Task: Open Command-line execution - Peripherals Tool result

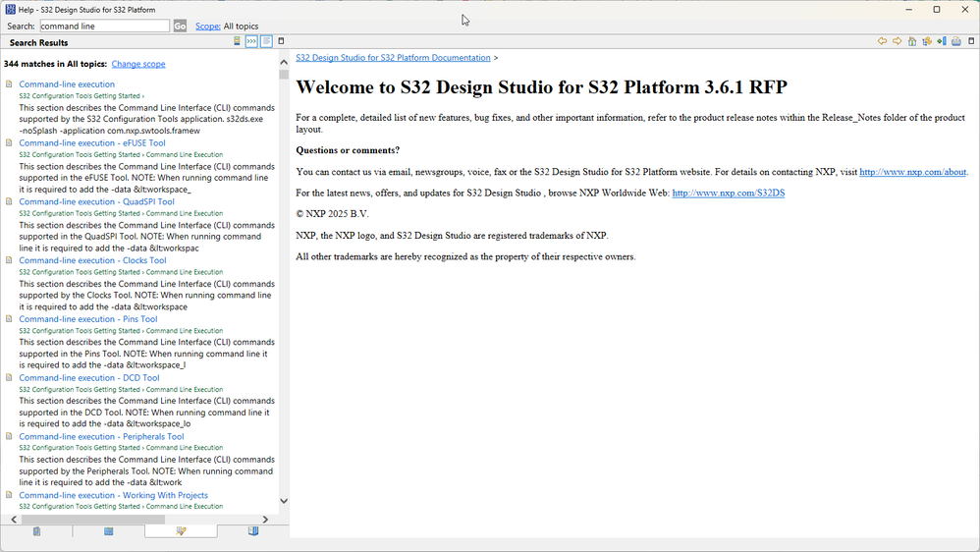Action: [101, 437]
